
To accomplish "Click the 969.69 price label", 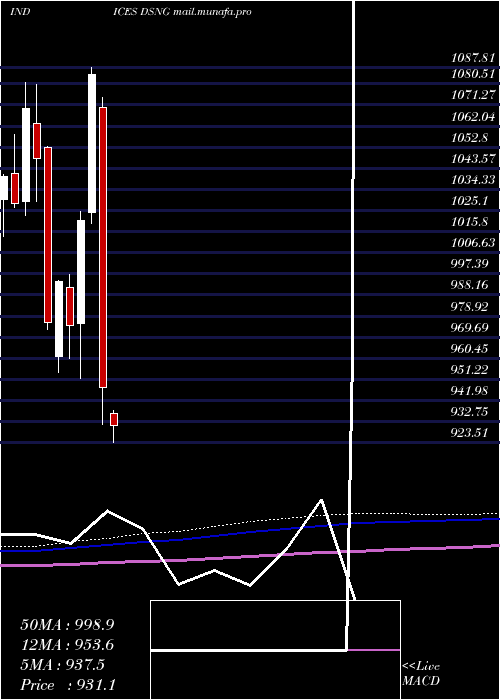I will (470, 328).
